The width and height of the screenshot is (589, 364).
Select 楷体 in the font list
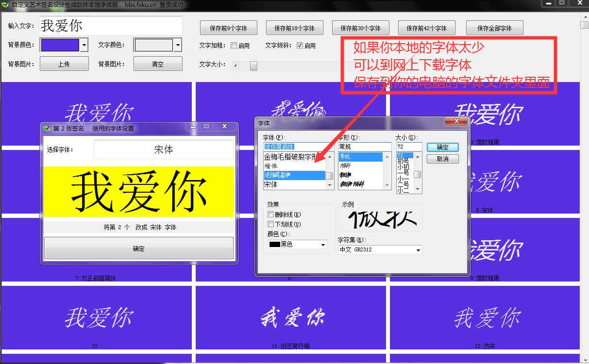click(294, 166)
